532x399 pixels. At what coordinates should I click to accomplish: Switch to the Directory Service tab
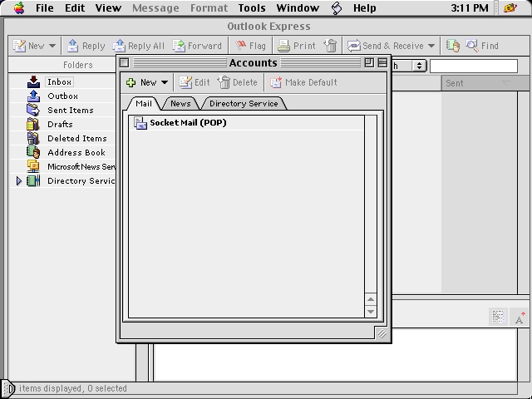point(244,103)
